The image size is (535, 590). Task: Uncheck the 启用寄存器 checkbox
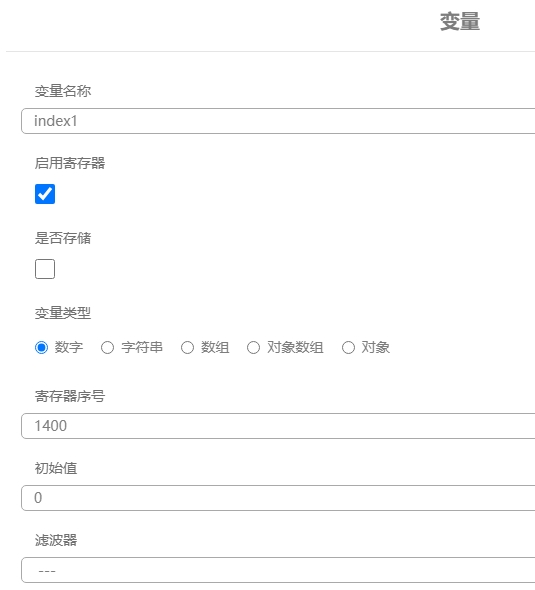pyautogui.click(x=45, y=194)
